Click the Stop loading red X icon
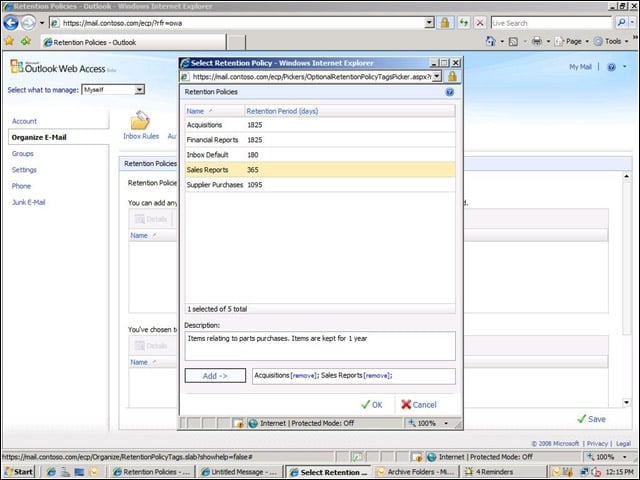 (x=480, y=23)
